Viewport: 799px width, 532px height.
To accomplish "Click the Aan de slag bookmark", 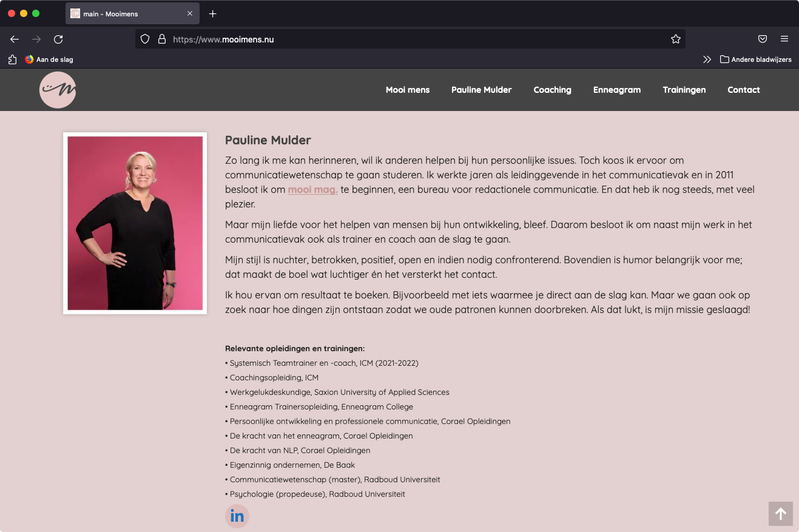I will pyautogui.click(x=49, y=59).
